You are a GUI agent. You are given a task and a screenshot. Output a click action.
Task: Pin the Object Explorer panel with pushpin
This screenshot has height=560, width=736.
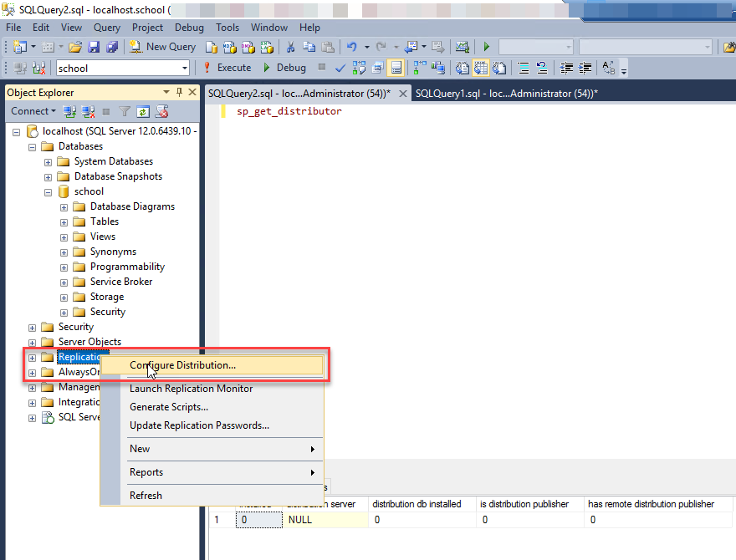[179, 93]
